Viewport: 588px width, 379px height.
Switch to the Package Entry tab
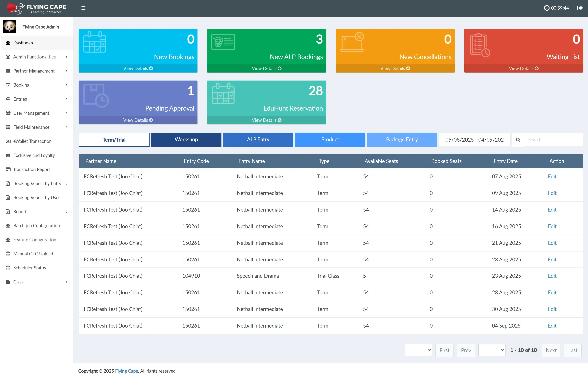[x=402, y=139]
